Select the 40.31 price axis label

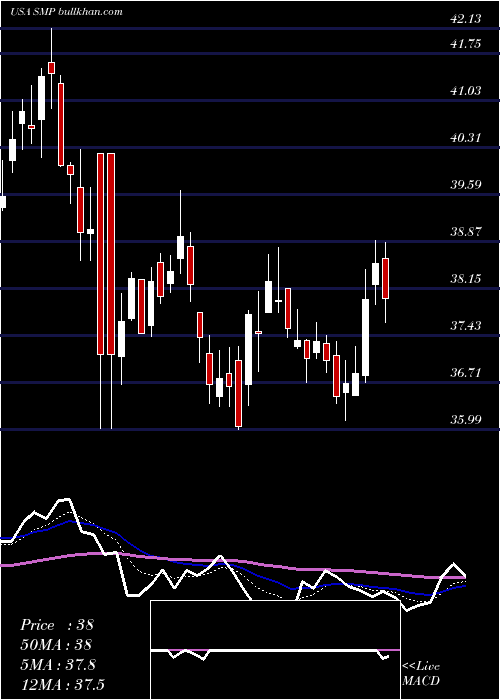(x=466, y=138)
